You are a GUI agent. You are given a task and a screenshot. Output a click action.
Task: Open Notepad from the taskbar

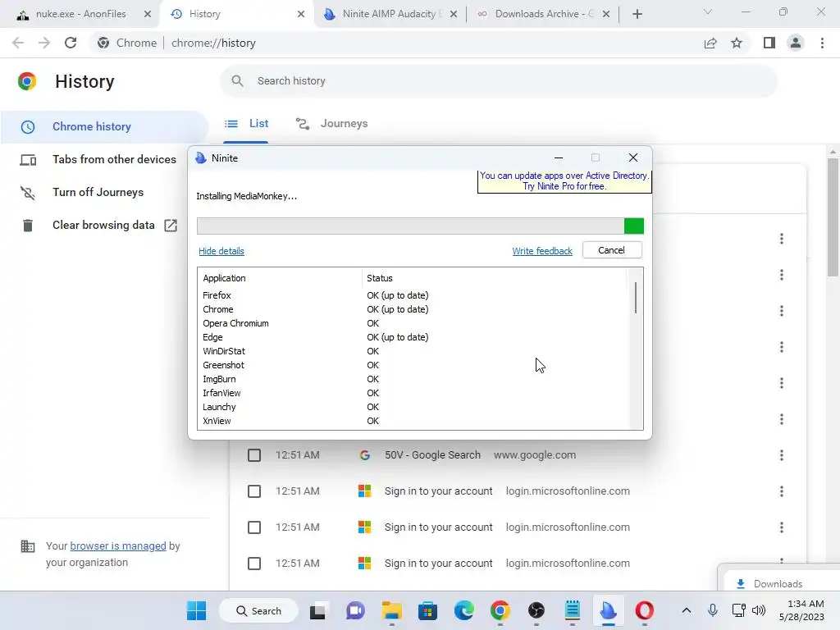tap(572, 610)
